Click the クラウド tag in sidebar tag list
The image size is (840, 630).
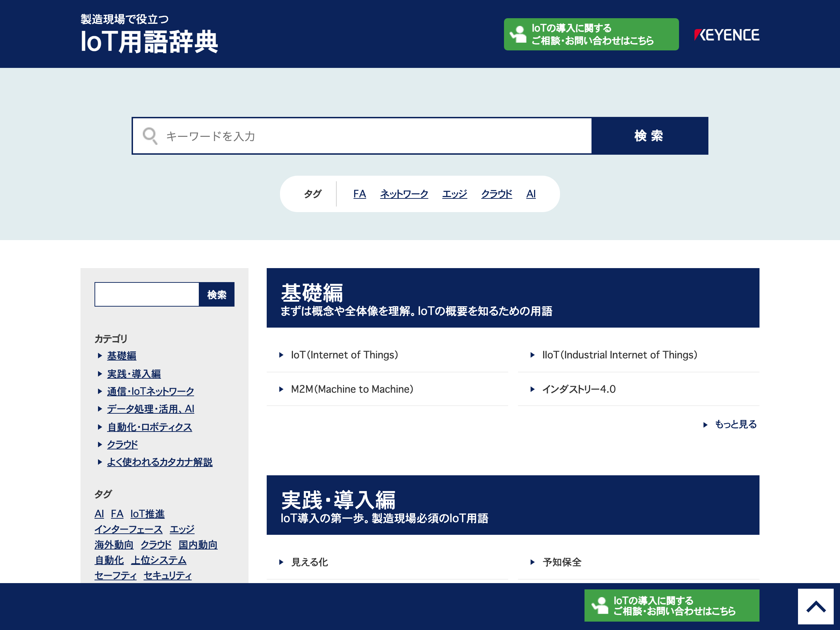(x=156, y=545)
